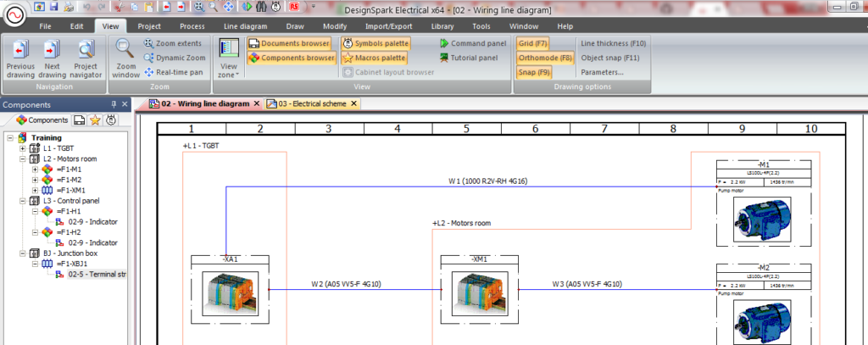Toggle the Symbols palette

376,43
